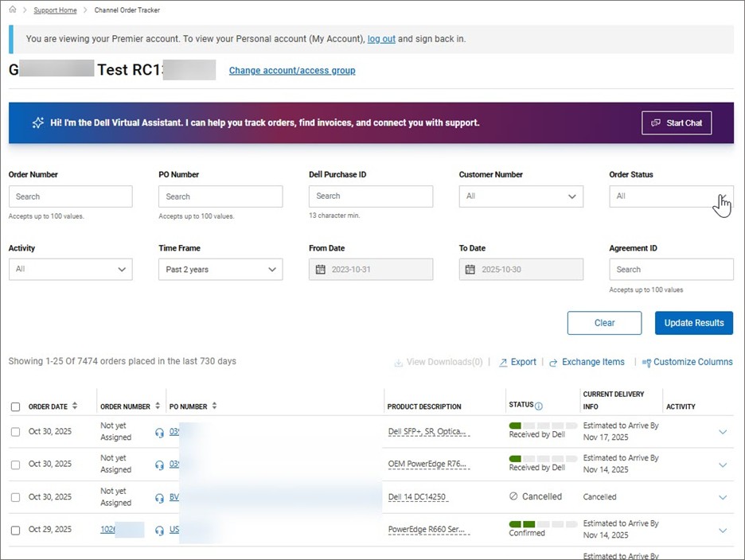The width and height of the screenshot is (745, 560).
Task: Click the Customize Columns icon
Action: pyautogui.click(x=646, y=362)
